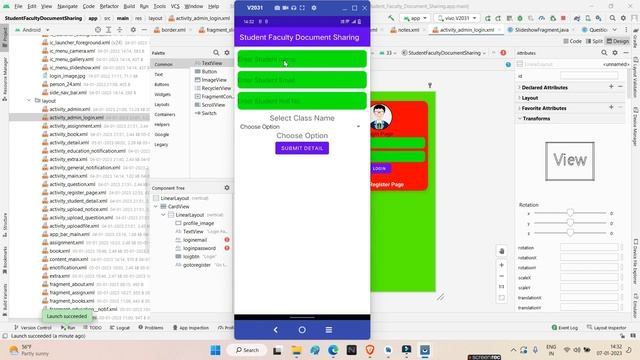Collapse the CardView node in Component Tree
Viewport: 640px width, 360px height.
tap(156, 207)
